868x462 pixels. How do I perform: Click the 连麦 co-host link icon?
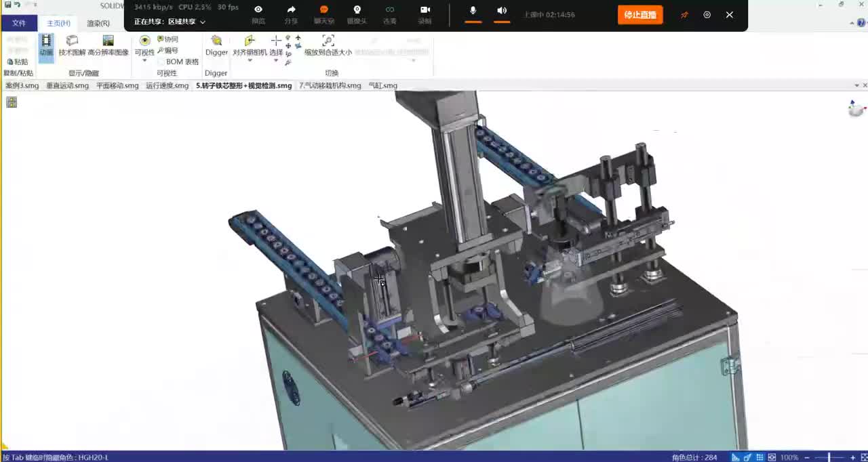point(390,9)
